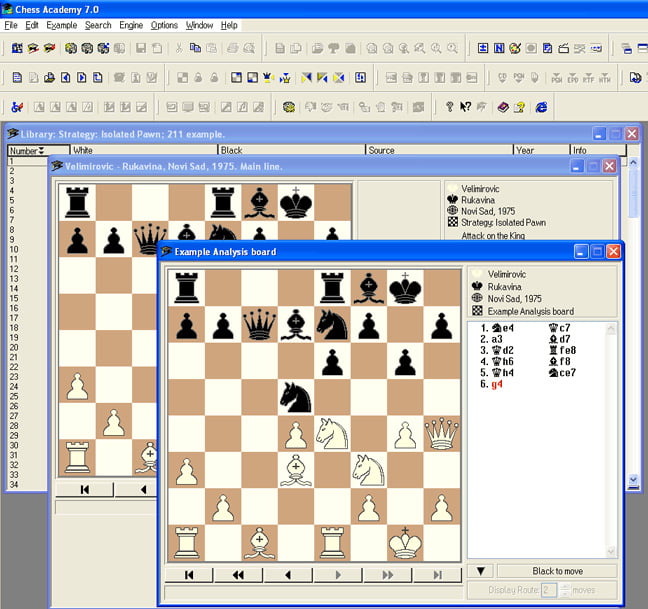Screen dimensions: 648x609
Task: Activate the What's This help pointer
Action: click(x=465, y=107)
